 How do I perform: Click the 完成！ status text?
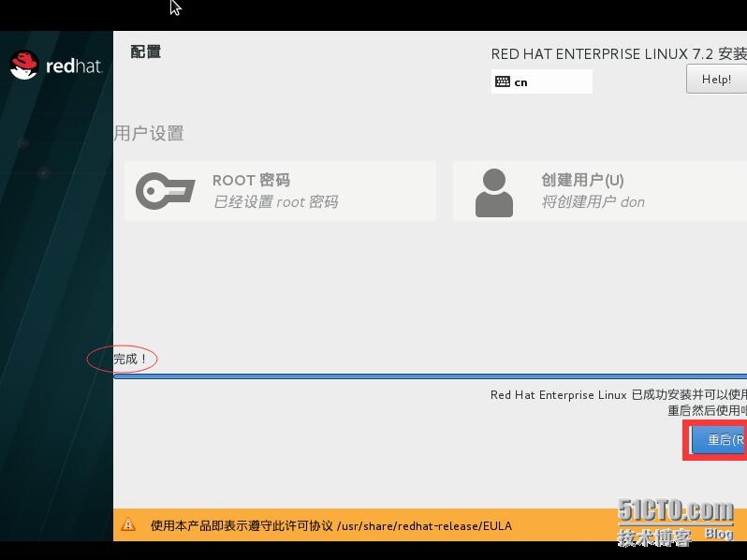130,359
